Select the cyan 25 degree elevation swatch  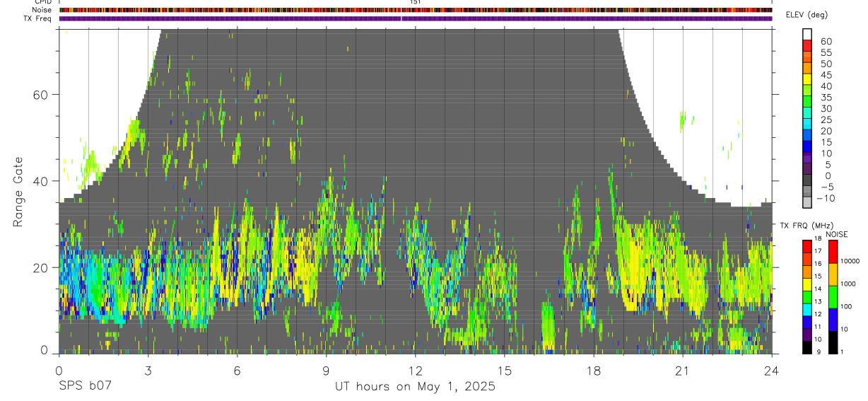807,124
